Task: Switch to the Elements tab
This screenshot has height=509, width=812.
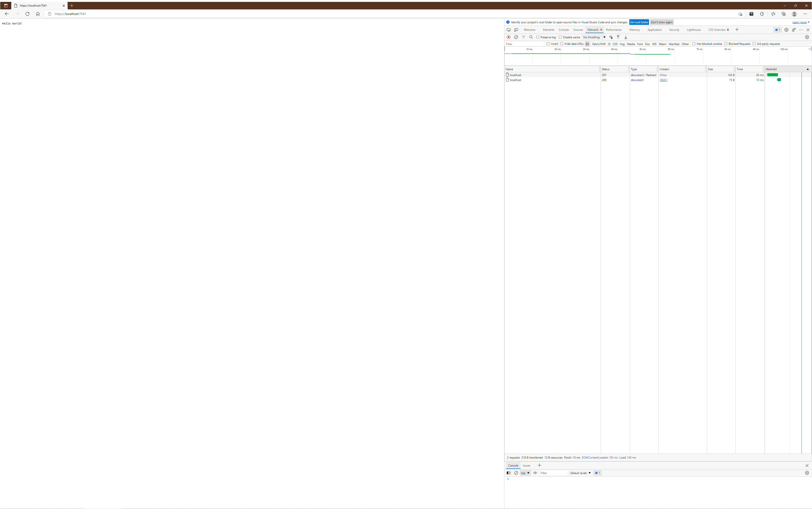Action: point(548,30)
